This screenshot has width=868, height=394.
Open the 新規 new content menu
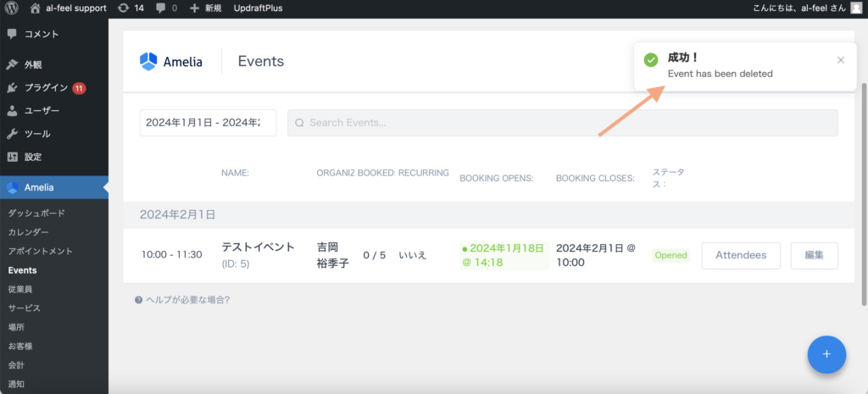[206, 8]
